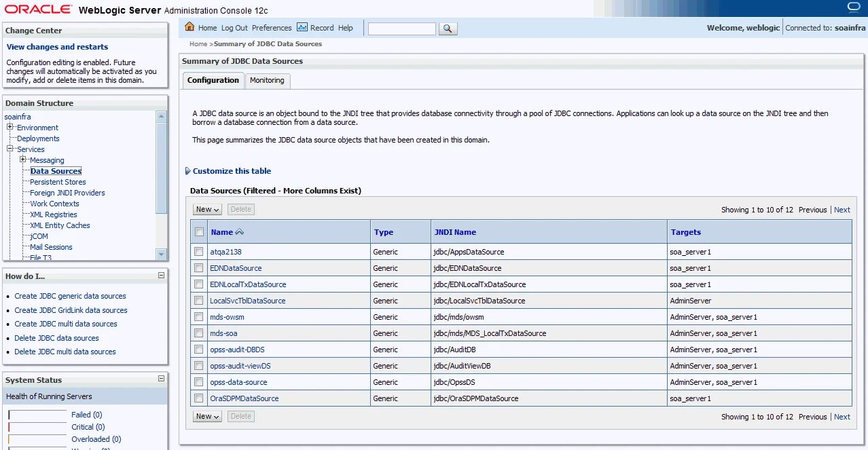
Task: Check the box for opss-data-source
Action: tap(199, 382)
